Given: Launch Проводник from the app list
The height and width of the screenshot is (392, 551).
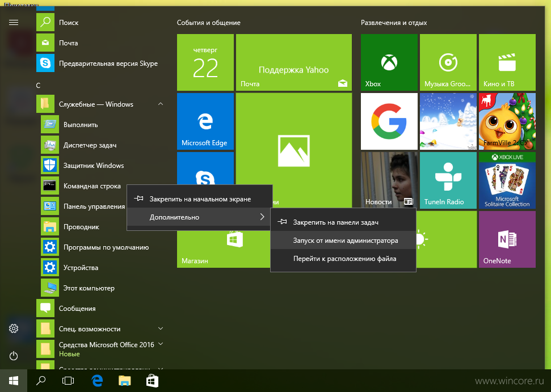Looking at the screenshot, I should 83,226.
